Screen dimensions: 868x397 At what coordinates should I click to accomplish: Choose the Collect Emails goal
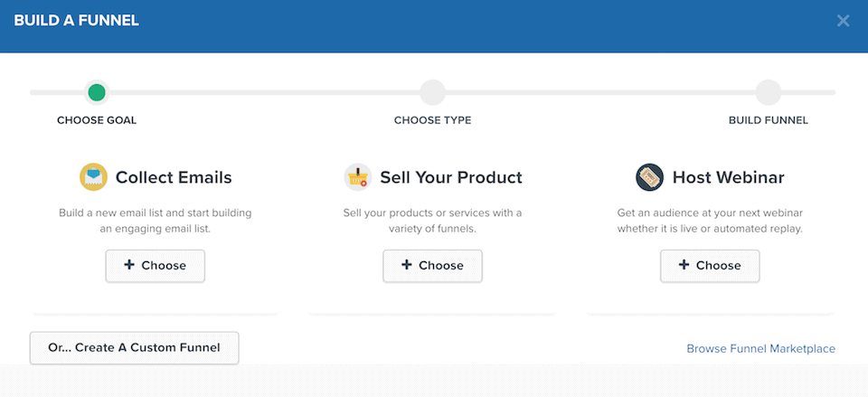click(155, 266)
